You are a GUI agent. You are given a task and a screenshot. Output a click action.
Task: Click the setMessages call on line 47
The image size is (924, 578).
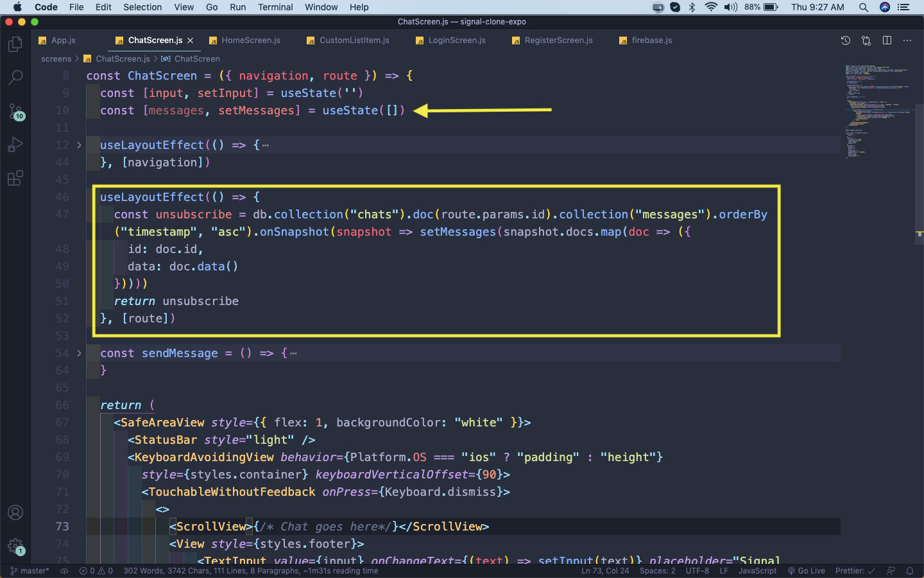pyautogui.click(x=458, y=232)
